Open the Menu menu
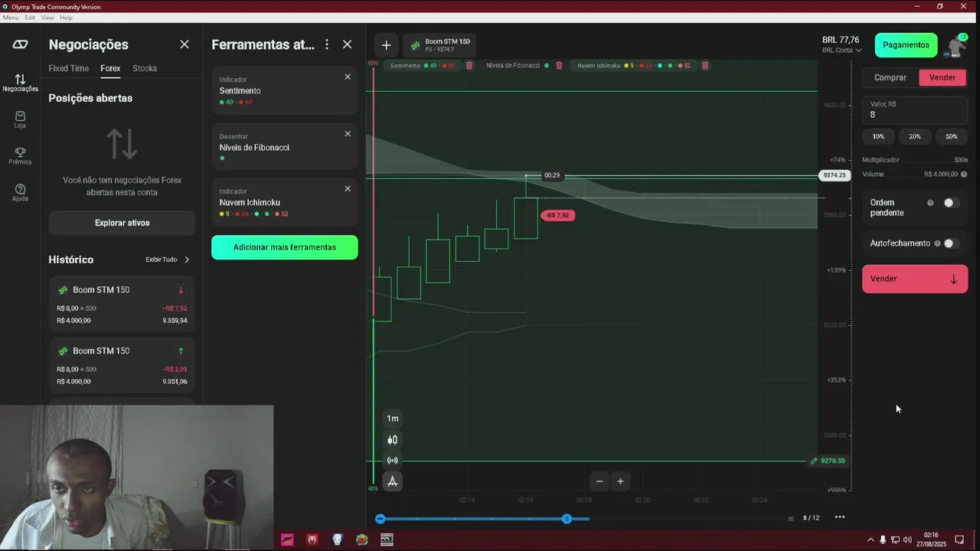980x551 pixels. (x=11, y=18)
